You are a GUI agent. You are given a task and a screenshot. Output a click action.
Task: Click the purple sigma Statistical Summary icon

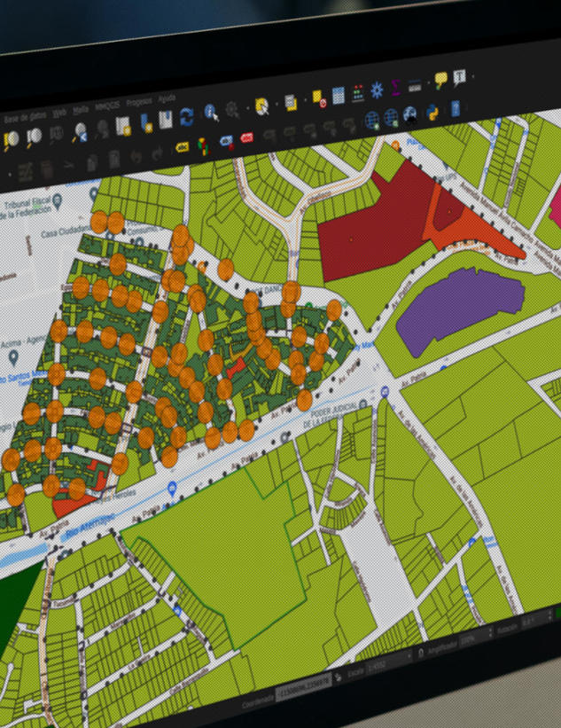pyautogui.click(x=396, y=87)
